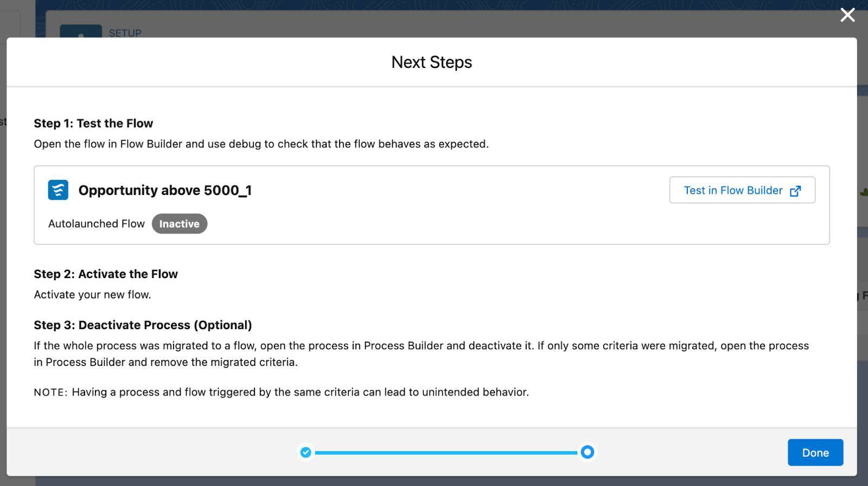Click the Inactive status badge

coord(180,224)
